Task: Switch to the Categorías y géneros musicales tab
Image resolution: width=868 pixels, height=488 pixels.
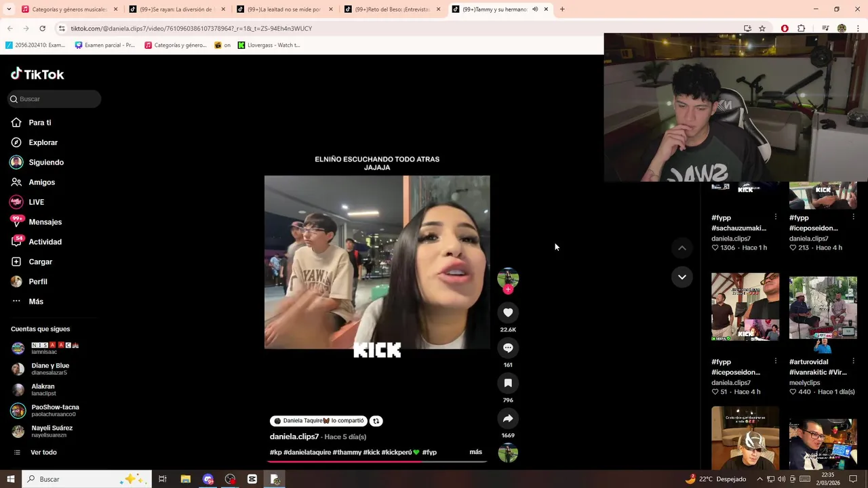Action: (x=69, y=9)
